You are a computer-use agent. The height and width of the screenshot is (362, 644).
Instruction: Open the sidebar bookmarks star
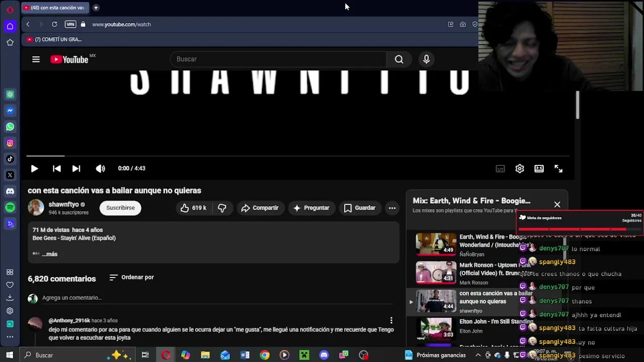[x=10, y=43]
